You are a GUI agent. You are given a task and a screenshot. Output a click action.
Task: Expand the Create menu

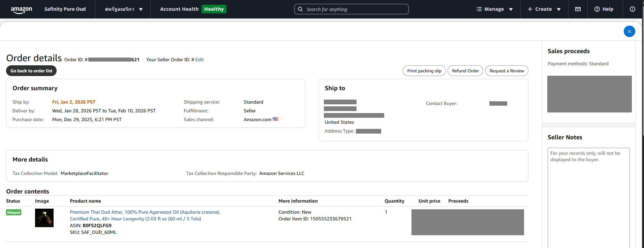pos(544,9)
